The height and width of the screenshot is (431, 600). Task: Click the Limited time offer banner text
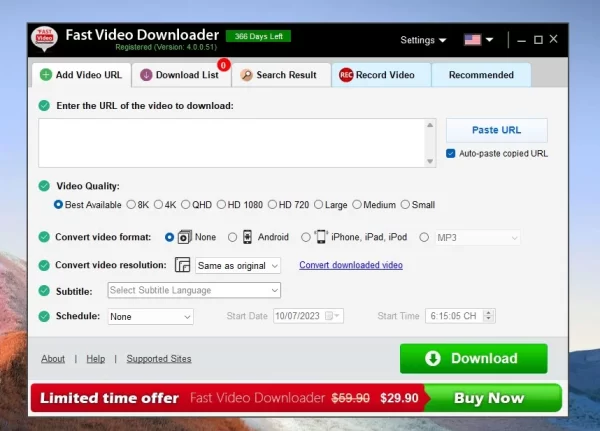(109, 398)
